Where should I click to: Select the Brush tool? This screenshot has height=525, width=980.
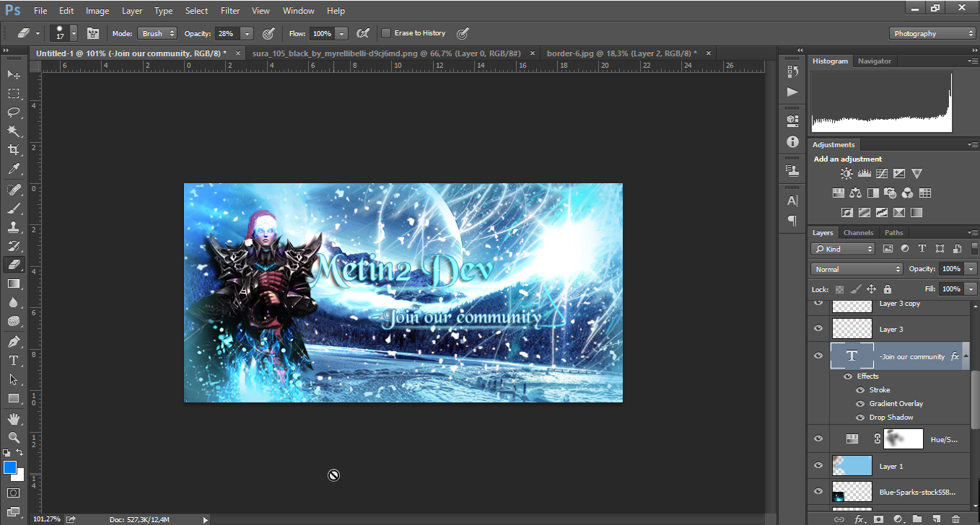pos(14,208)
